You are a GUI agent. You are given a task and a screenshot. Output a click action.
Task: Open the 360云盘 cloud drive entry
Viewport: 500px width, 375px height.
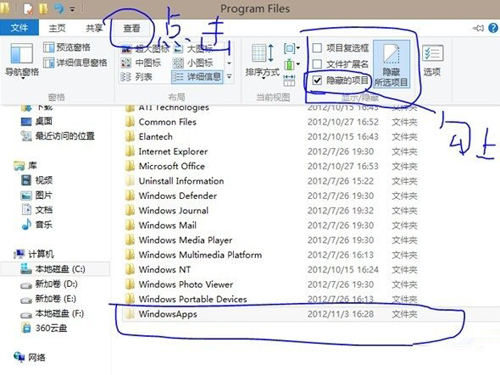click(44, 328)
